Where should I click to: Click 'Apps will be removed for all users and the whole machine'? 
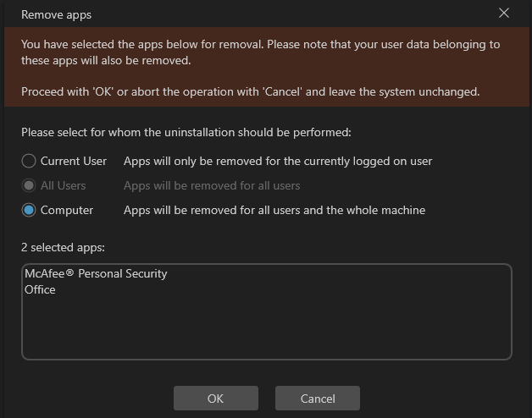(x=274, y=210)
